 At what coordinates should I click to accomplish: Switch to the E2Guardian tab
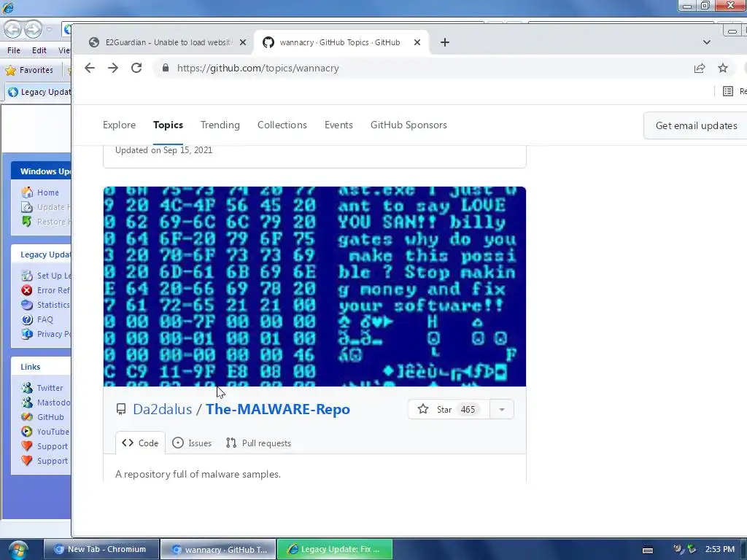tap(169, 42)
